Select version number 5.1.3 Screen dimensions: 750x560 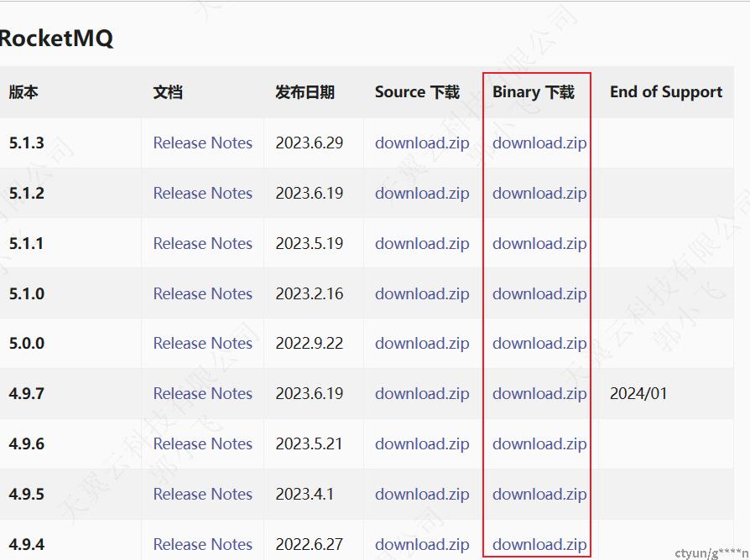click(27, 143)
